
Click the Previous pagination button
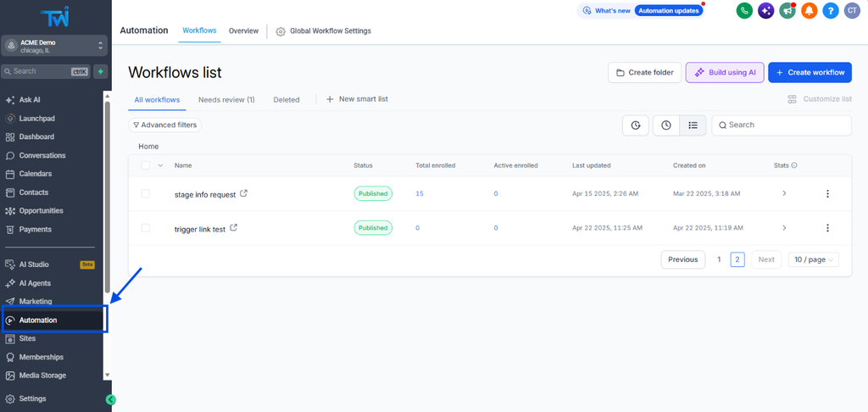click(683, 259)
